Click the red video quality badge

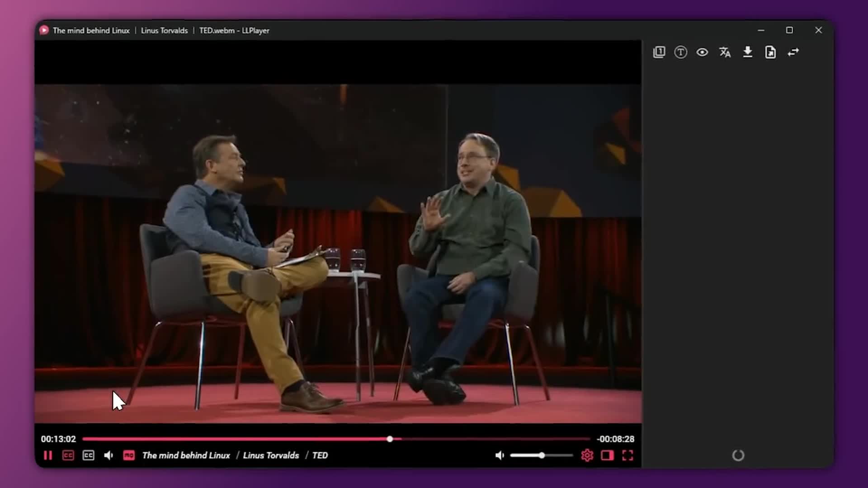tap(129, 455)
